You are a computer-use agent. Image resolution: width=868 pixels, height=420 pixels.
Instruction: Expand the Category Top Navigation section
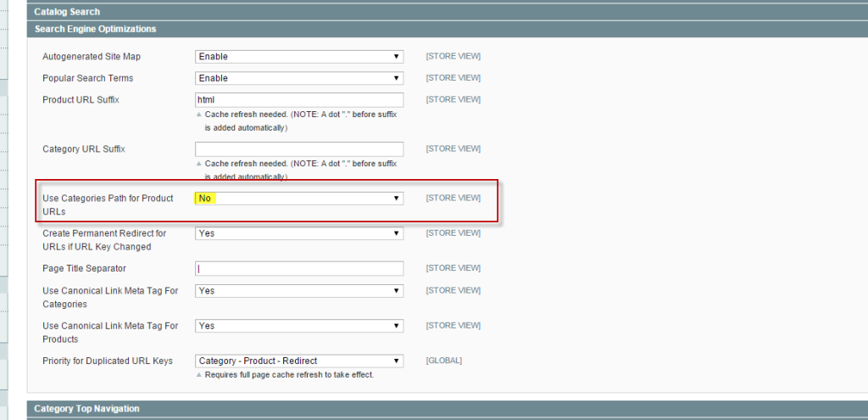click(448, 408)
